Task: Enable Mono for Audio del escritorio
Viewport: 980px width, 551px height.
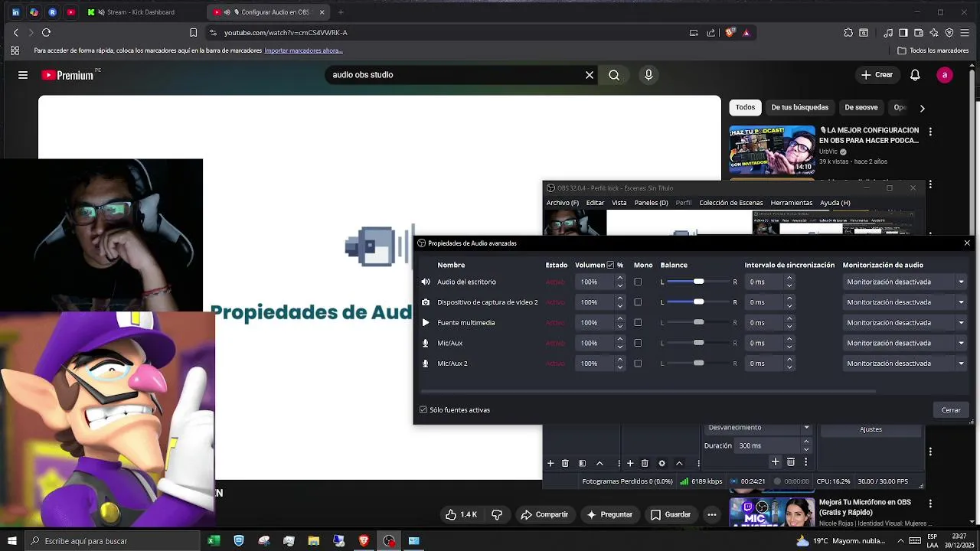Action: (638, 282)
